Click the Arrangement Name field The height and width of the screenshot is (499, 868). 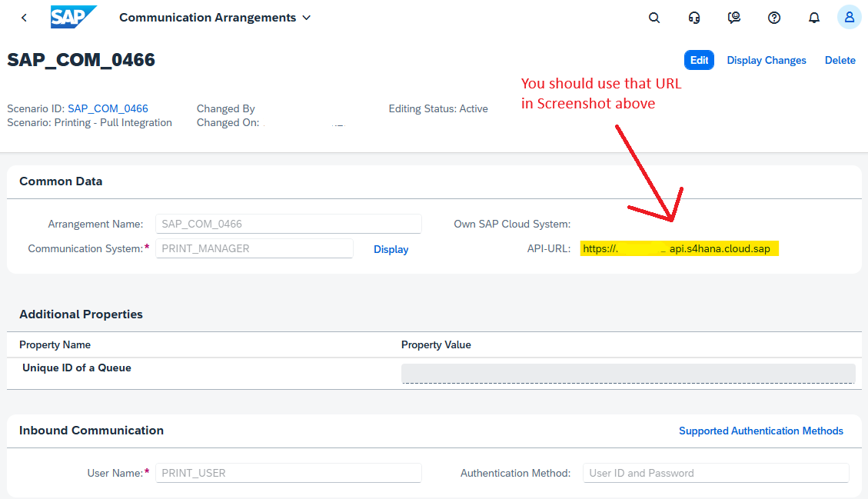coord(288,224)
